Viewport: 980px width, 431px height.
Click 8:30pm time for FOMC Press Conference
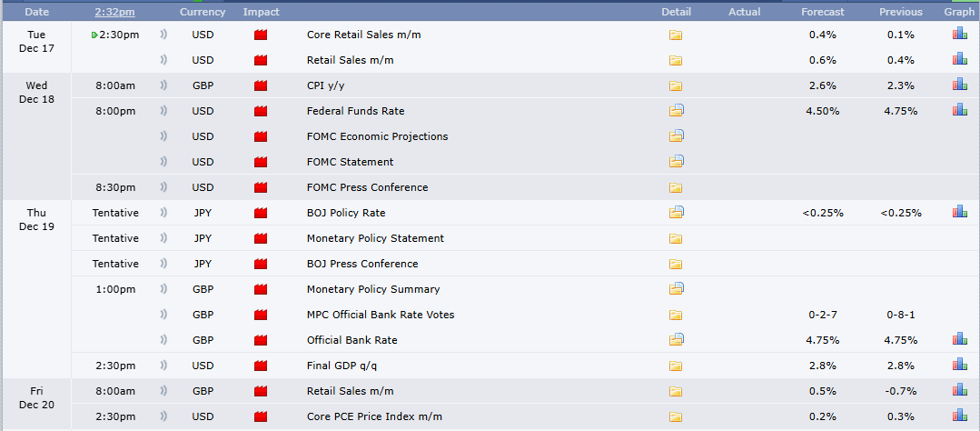point(115,187)
